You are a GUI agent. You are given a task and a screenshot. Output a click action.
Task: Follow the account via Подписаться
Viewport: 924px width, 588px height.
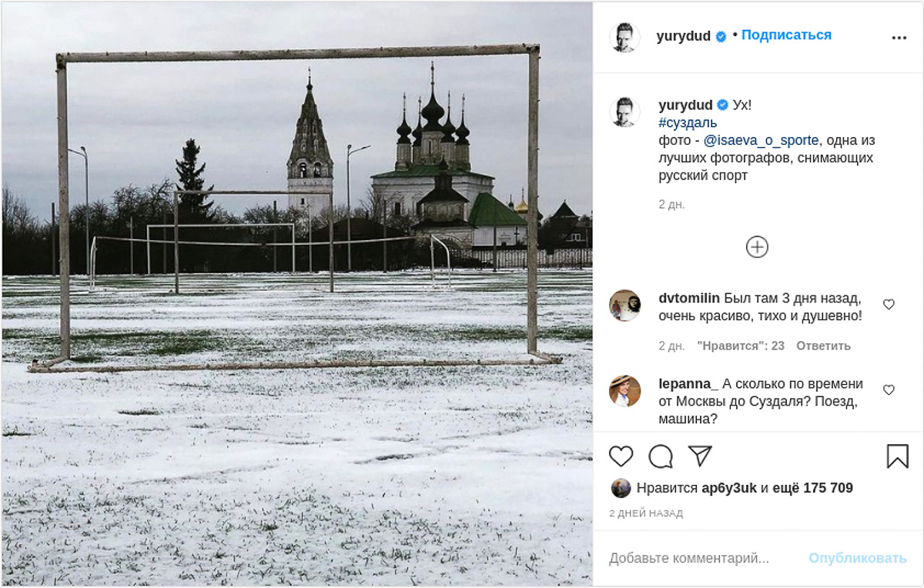tap(786, 35)
